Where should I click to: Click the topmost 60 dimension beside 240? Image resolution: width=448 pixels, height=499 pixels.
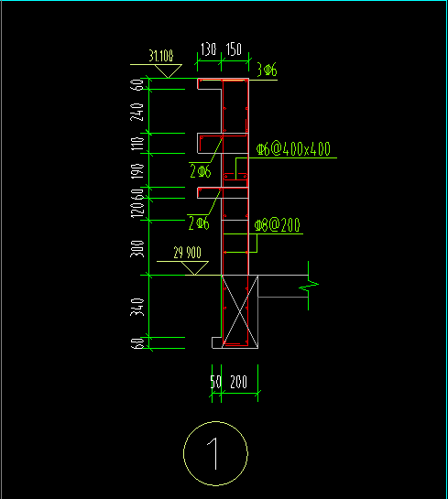(x=137, y=85)
